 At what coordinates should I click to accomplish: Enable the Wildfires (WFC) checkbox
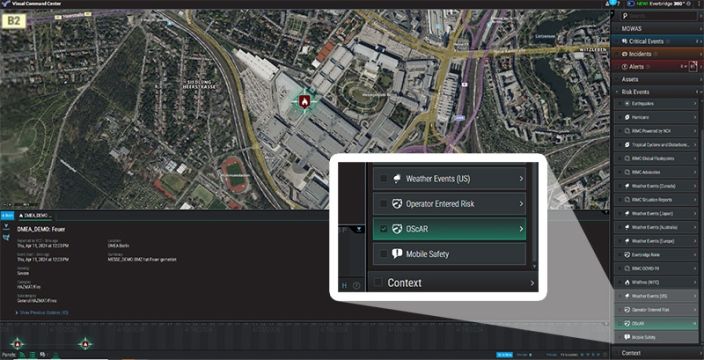621,282
